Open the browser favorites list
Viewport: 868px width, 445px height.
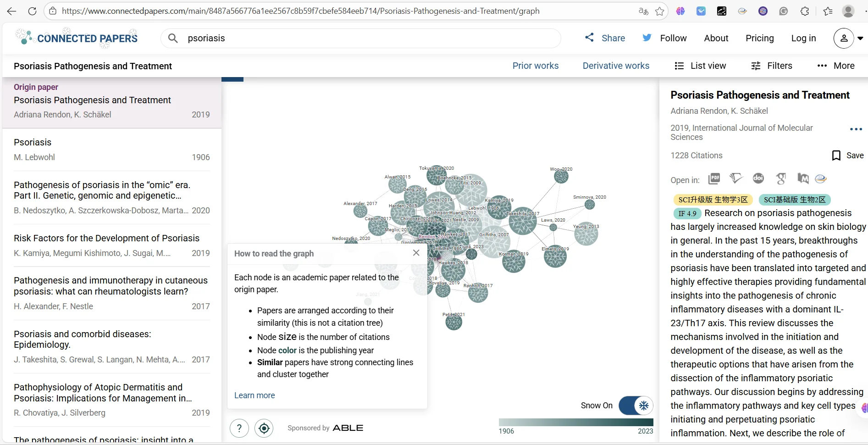click(828, 11)
